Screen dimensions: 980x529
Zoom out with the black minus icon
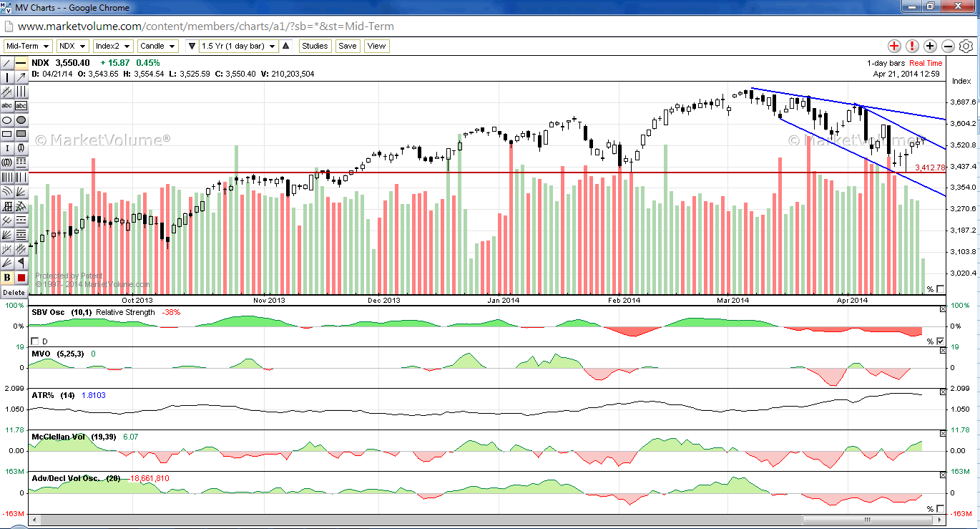click(948, 47)
